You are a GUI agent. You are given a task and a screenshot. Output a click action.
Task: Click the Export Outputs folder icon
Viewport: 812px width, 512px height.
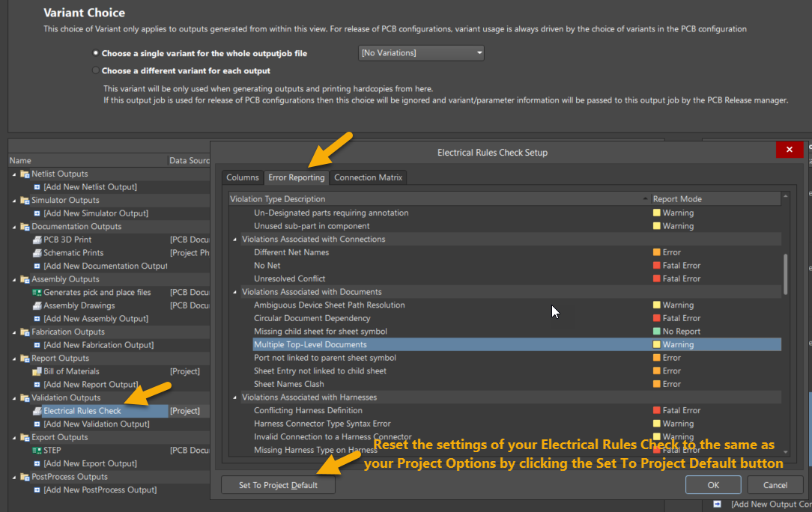tap(25, 437)
